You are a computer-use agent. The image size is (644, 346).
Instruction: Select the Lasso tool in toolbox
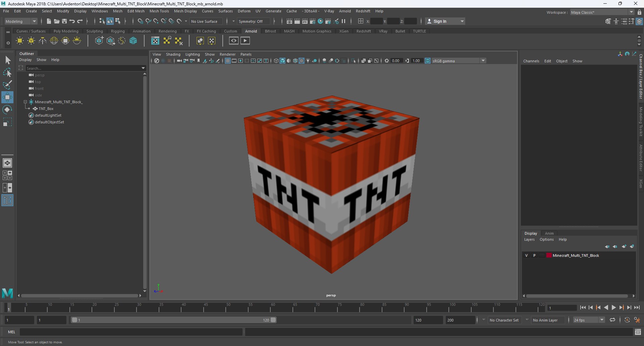7,72
